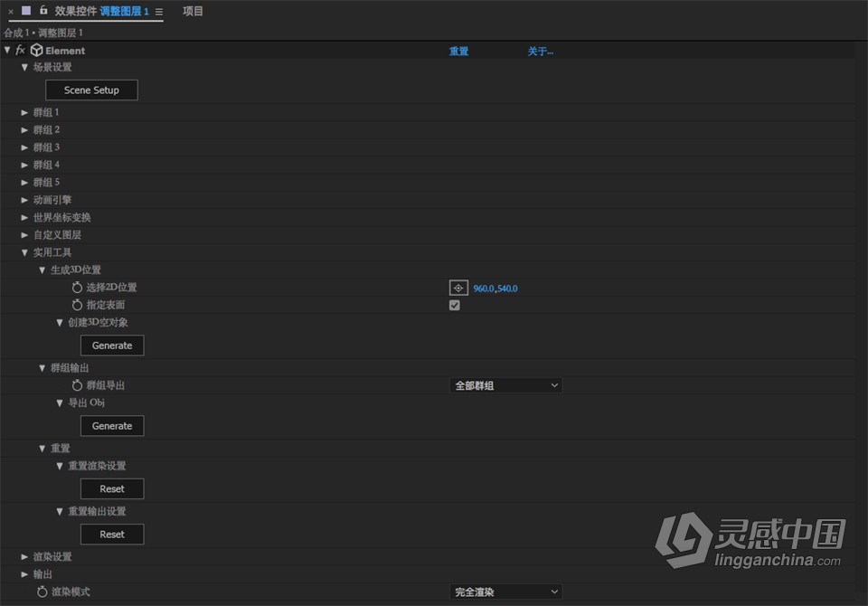Click Generate under 创建3D空对象
The image size is (868, 606).
click(x=112, y=346)
